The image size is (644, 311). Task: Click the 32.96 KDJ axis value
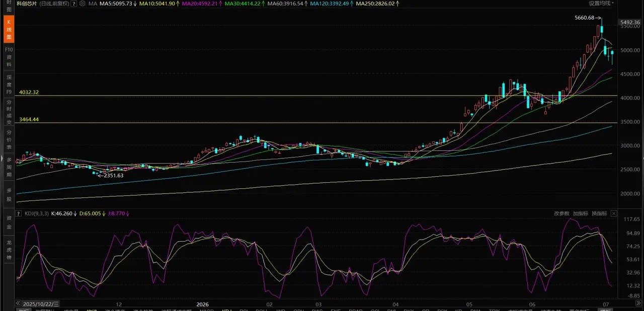[x=633, y=272]
